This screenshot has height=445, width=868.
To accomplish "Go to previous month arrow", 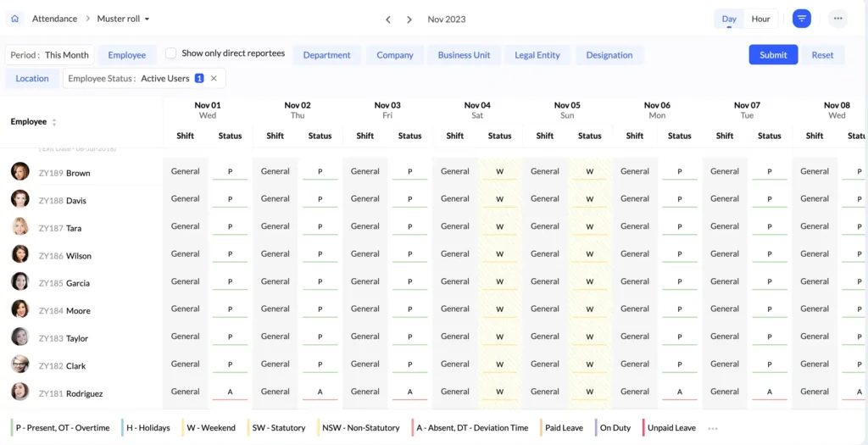I will pyautogui.click(x=388, y=19).
